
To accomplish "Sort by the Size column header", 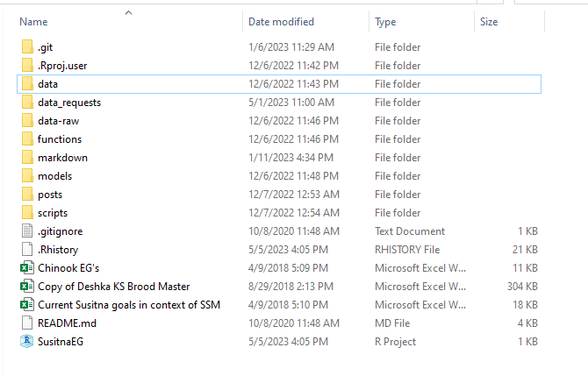I will point(489,22).
